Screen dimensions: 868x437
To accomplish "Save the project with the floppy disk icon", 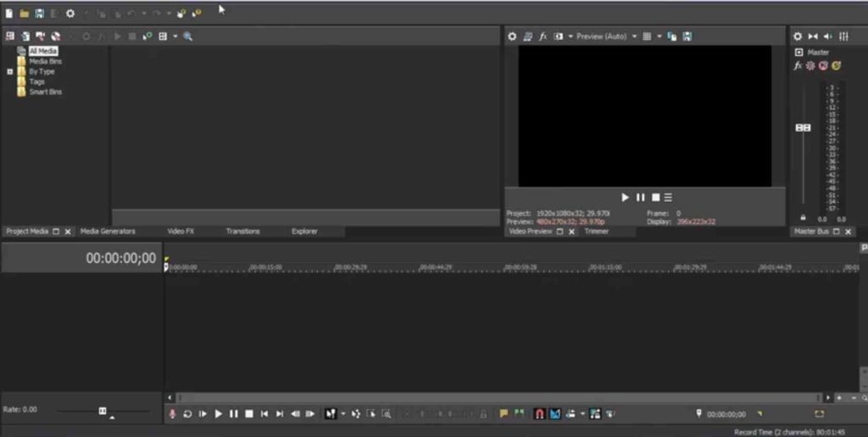I will (x=39, y=14).
